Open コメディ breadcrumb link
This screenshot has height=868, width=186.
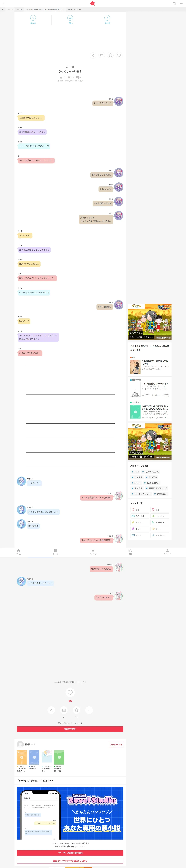(x=19, y=9)
